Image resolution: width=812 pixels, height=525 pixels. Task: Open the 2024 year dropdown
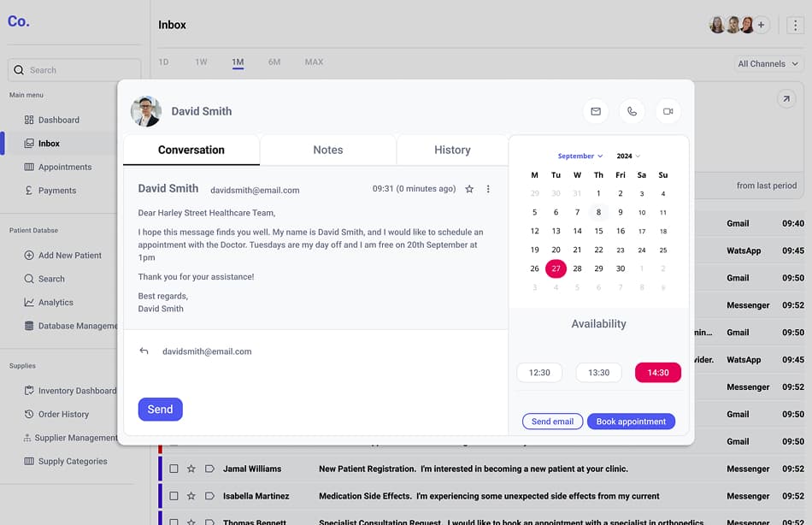coord(628,156)
